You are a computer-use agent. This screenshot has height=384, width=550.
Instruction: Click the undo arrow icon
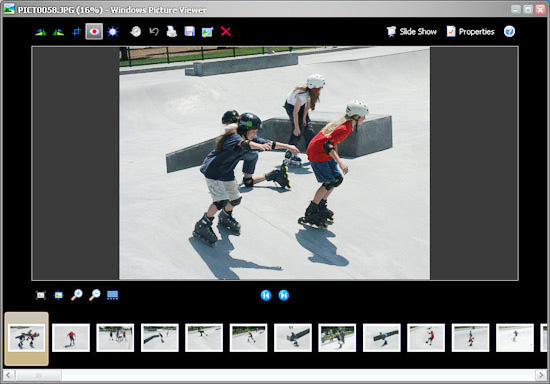click(154, 32)
